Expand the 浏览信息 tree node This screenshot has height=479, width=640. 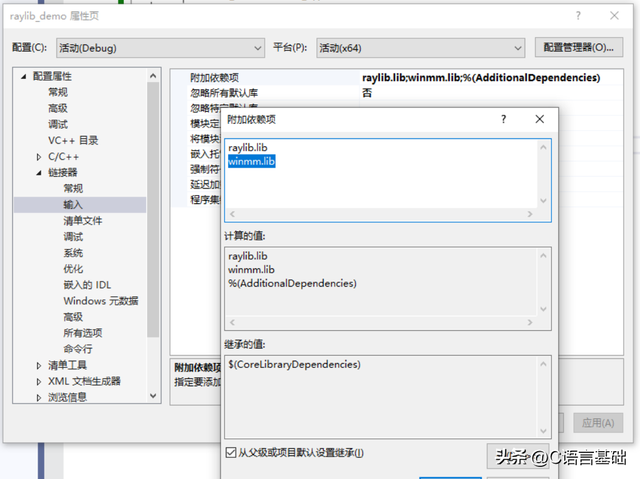pos(39,397)
